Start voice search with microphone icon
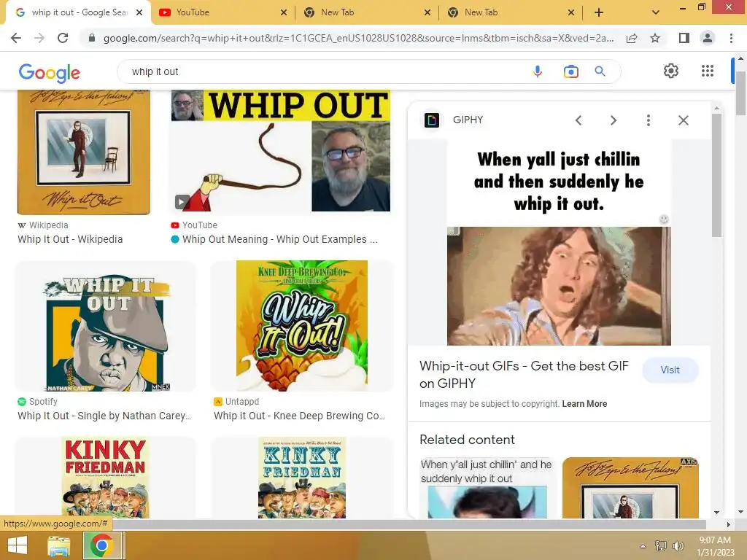Viewport: 747px width, 560px height. click(538, 71)
